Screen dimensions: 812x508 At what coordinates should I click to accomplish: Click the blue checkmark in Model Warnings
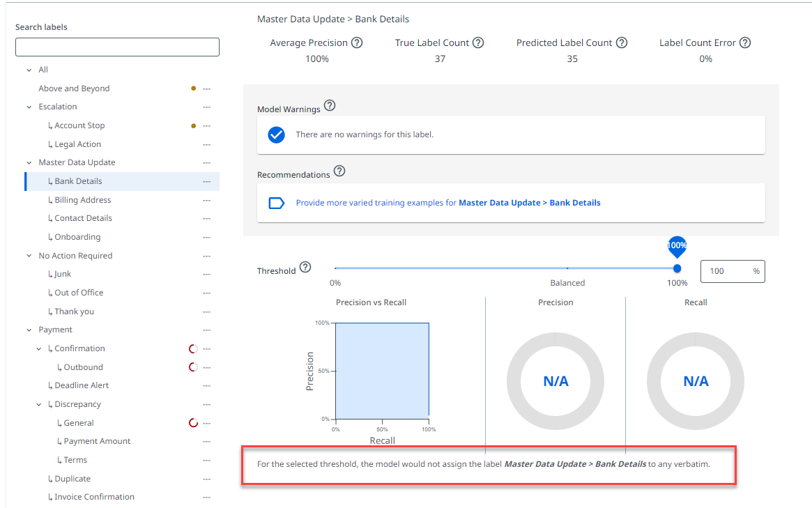tap(277, 134)
